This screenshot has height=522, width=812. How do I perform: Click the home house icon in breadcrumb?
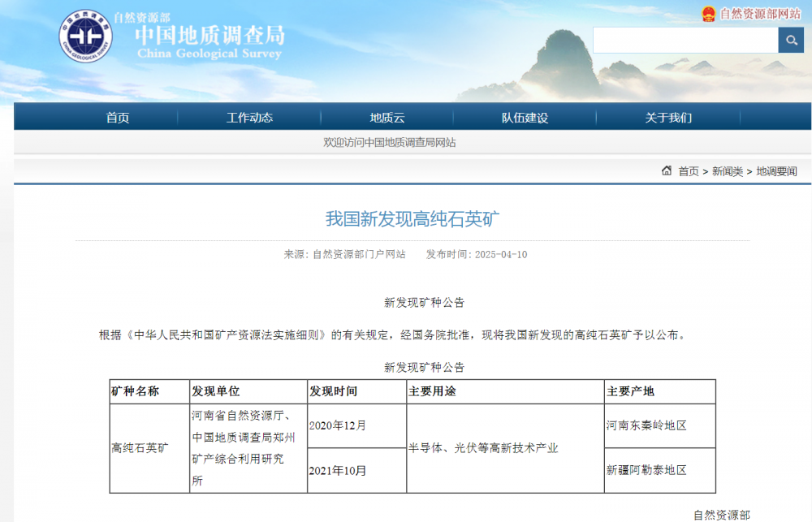pos(667,171)
